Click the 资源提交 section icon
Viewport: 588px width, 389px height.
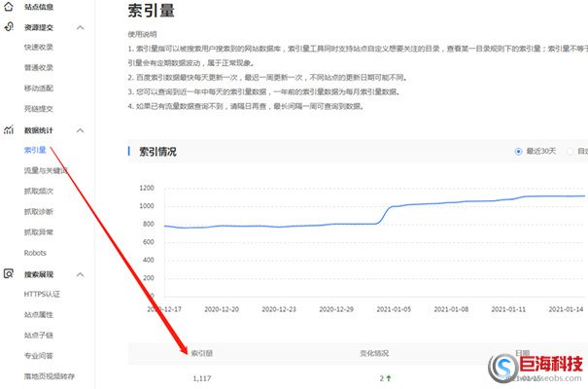[x=9, y=28]
